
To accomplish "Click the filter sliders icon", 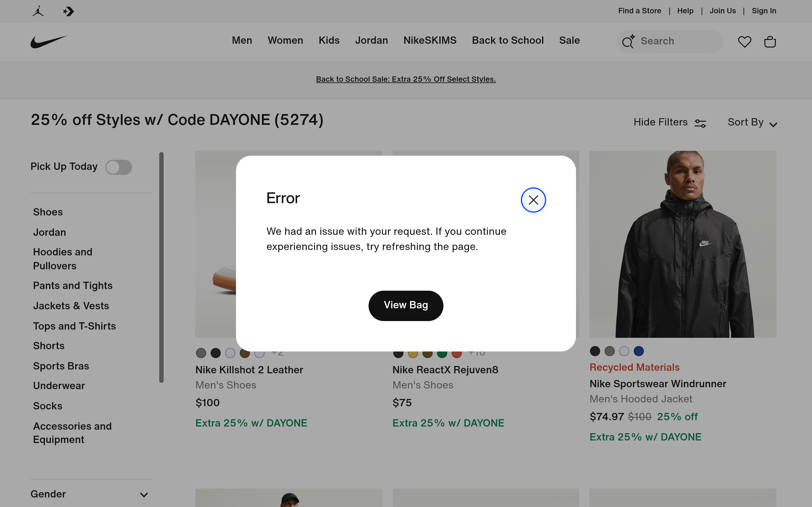I will (700, 123).
